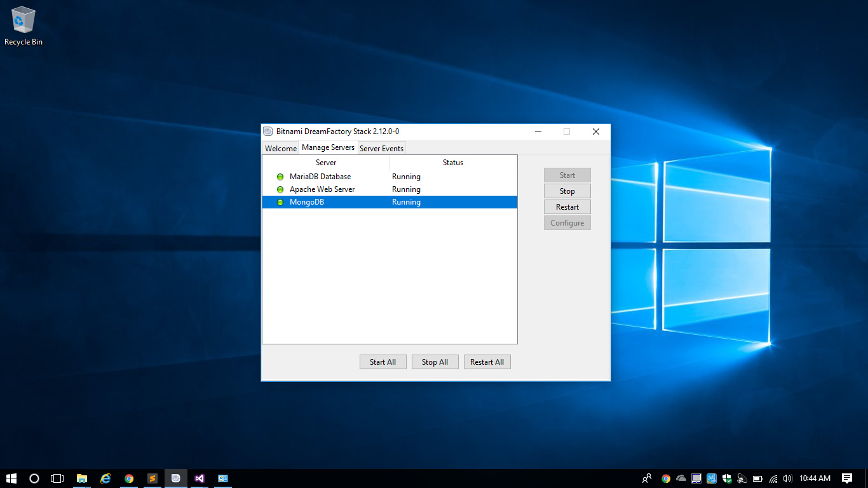
Task: Click the speaker device tray icon beside the shield
Action: (x=742, y=478)
